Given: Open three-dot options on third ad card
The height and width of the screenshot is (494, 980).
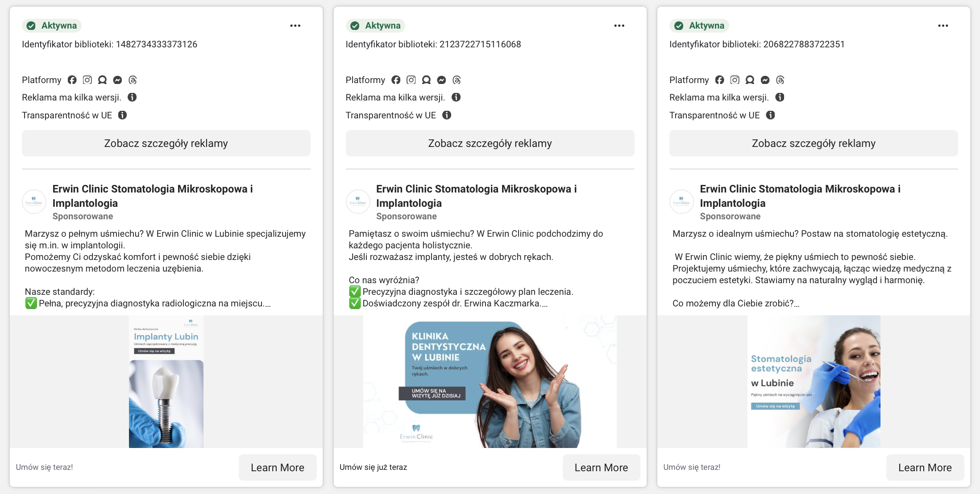Looking at the screenshot, I should click(x=943, y=25).
